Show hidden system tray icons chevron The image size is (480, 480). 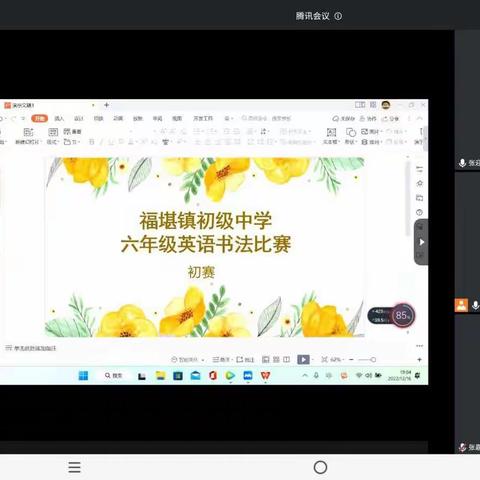[305, 376]
